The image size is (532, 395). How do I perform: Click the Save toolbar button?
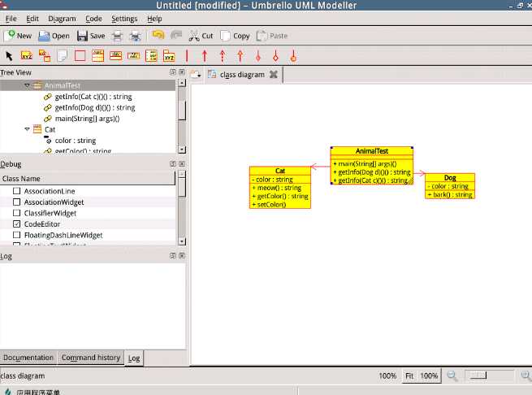point(91,36)
